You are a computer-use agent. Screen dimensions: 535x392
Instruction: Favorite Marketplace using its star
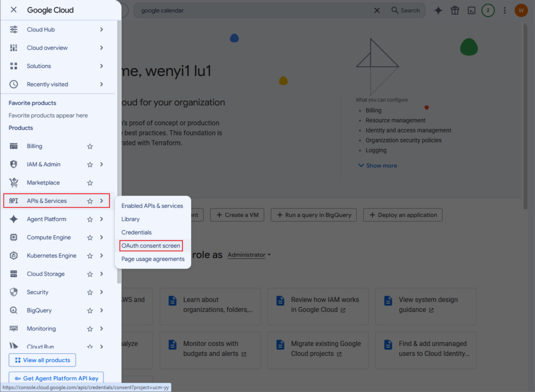90,183
